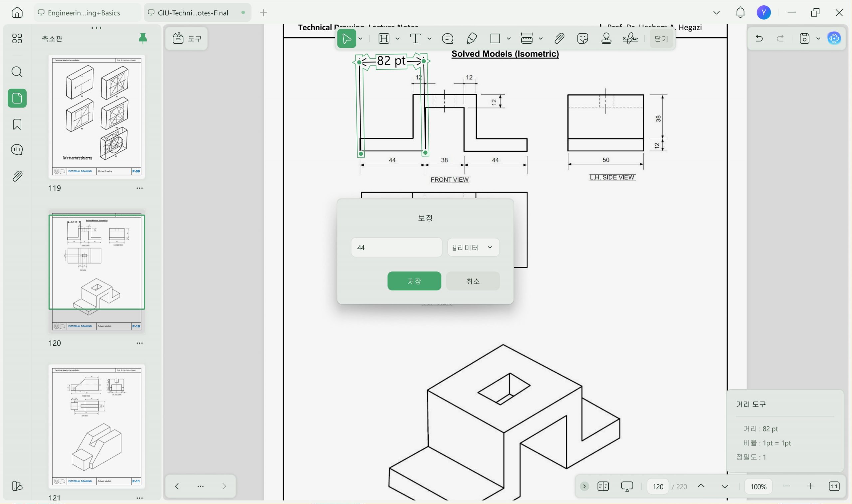Toggle the pin on thumbnail panel
Viewport: 852px width, 504px height.
point(143,38)
